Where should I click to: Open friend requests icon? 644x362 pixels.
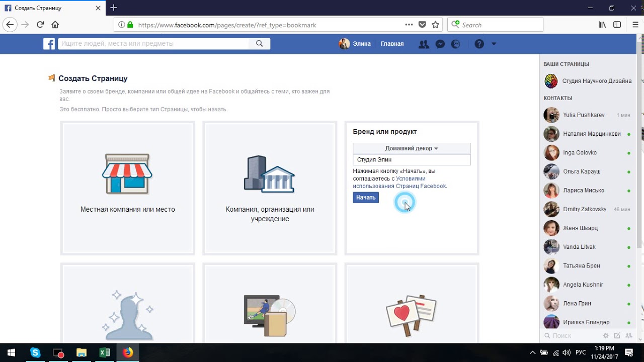click(x=424, y=44)
